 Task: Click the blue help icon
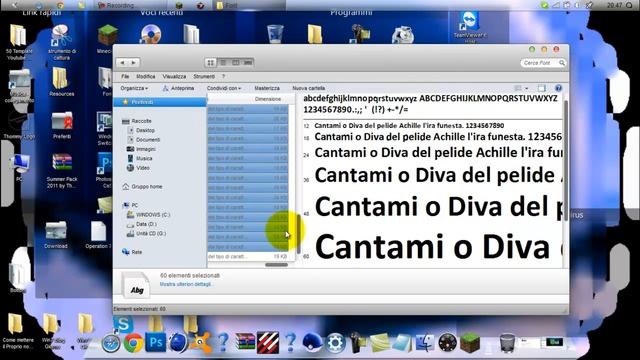pos(558,88)
